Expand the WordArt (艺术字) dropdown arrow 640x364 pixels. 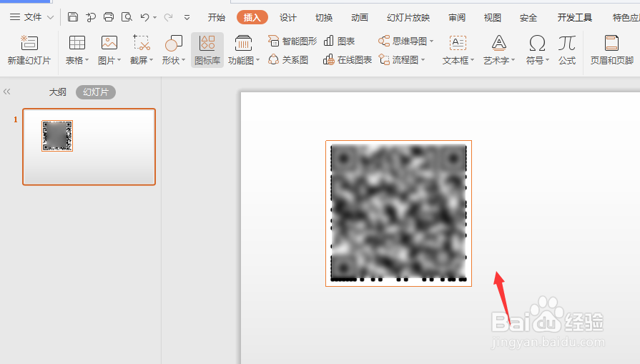click(513, 60)
